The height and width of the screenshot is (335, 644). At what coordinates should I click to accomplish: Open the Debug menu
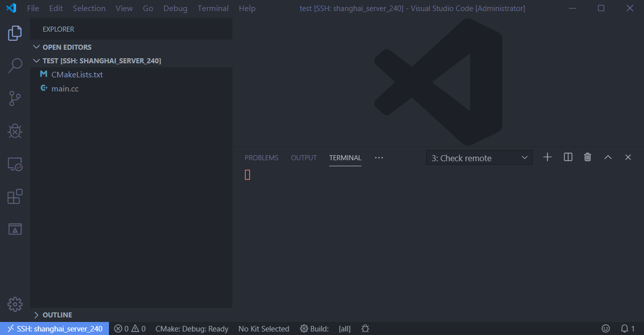click(175, 8)
